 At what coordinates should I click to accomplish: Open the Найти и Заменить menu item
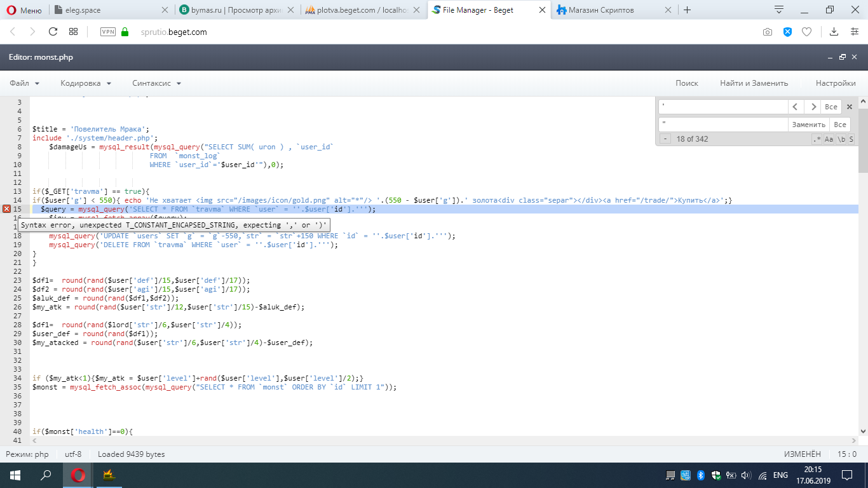[x=754, y=83]
